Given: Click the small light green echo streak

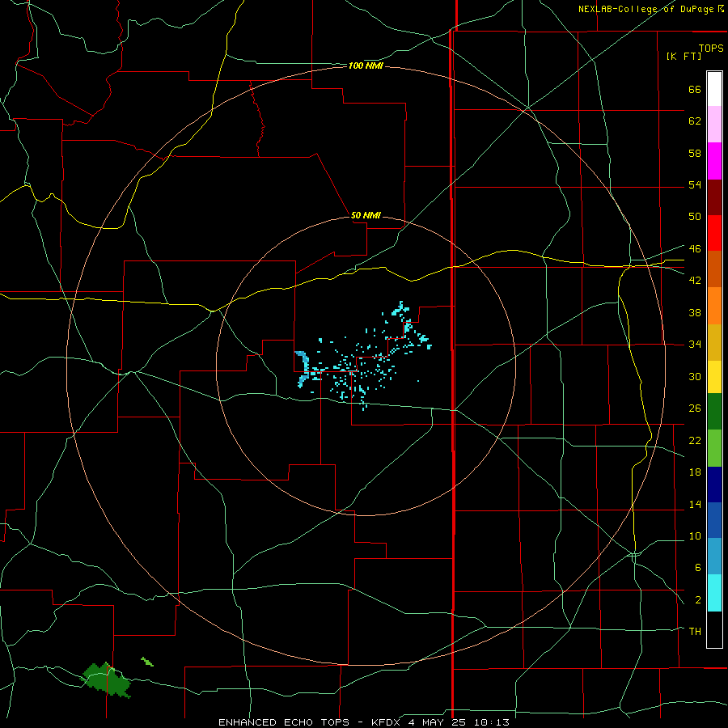Looking at the screenshot, I should [147, 662].
